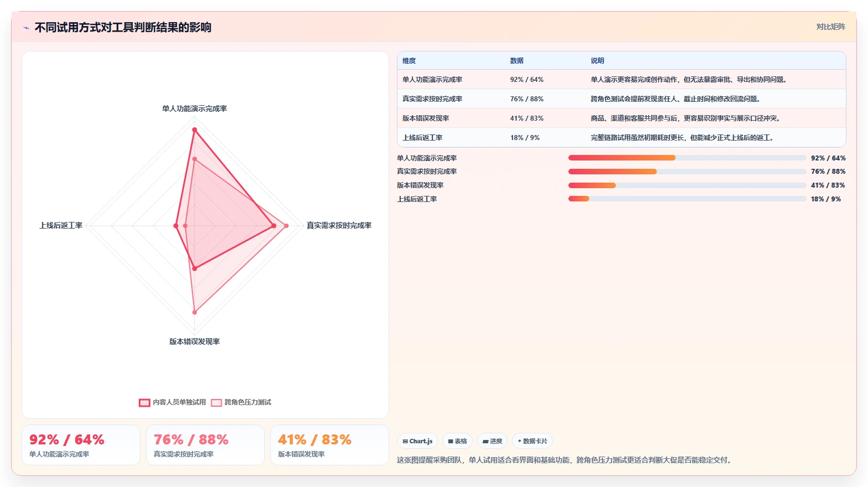Screen dimensions: 868x487
Task: Click the 真实需求按时完成率 progress bar
Action: pyautogui.click(x=687, y=172)
